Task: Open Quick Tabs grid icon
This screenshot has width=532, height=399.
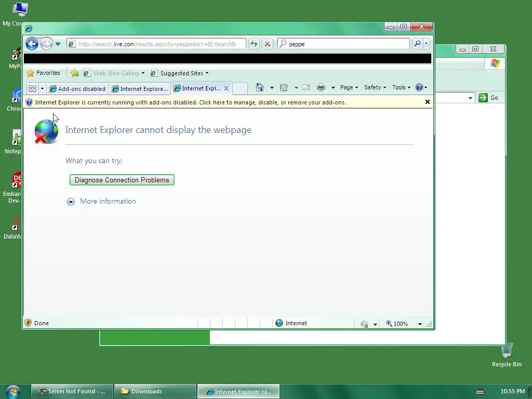Action: click(32, 88)
